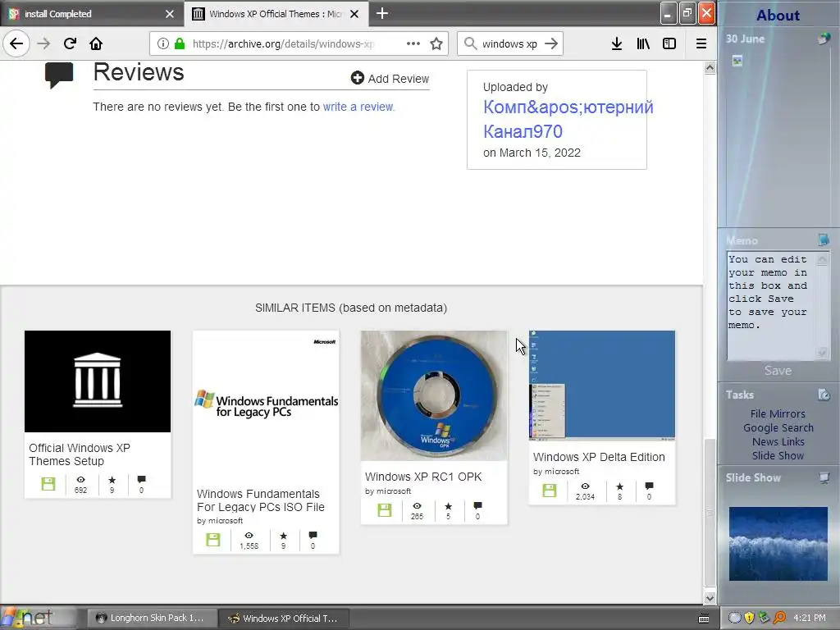Click the Delta Edition desktop screenshot thumbnail
This screenshot has height=630, width=840.
[602, 386]
